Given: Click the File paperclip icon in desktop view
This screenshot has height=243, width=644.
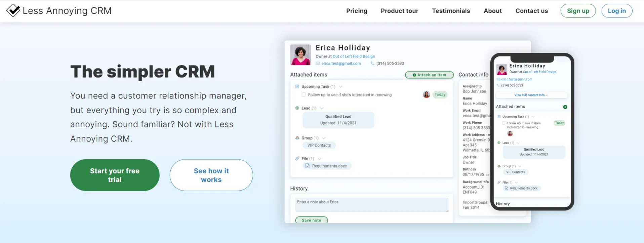Looking at the screenshot, I should (x=297, y=158).
